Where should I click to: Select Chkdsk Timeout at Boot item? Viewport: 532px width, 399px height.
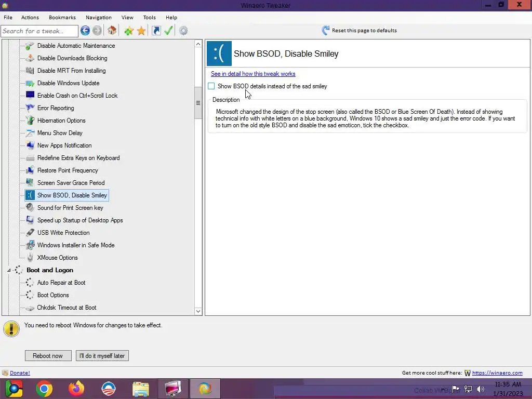66,308
